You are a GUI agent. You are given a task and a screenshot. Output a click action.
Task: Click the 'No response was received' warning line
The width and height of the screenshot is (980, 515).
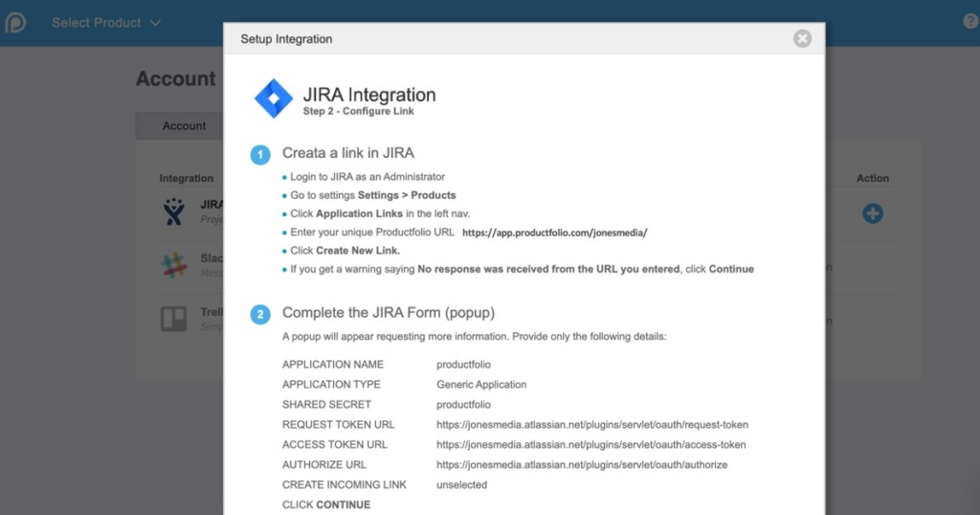[x=522, y=269]
